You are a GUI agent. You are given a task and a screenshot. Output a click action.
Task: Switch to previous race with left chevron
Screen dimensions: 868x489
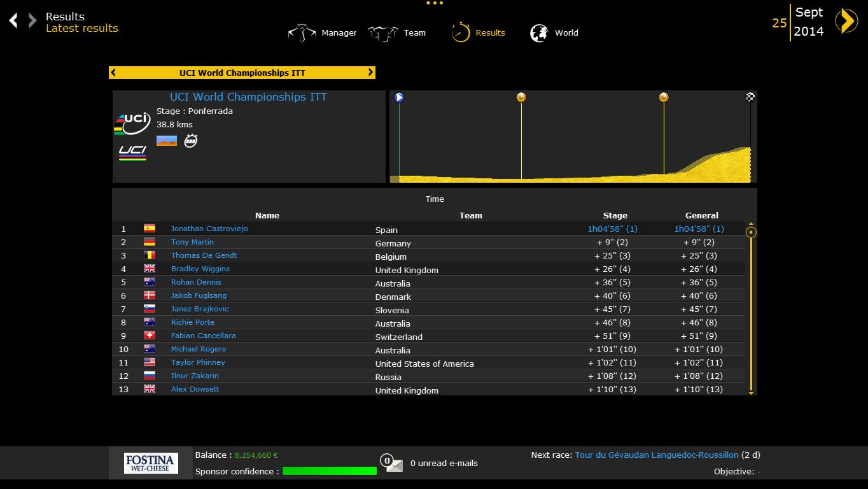click(x=113, y=73)
